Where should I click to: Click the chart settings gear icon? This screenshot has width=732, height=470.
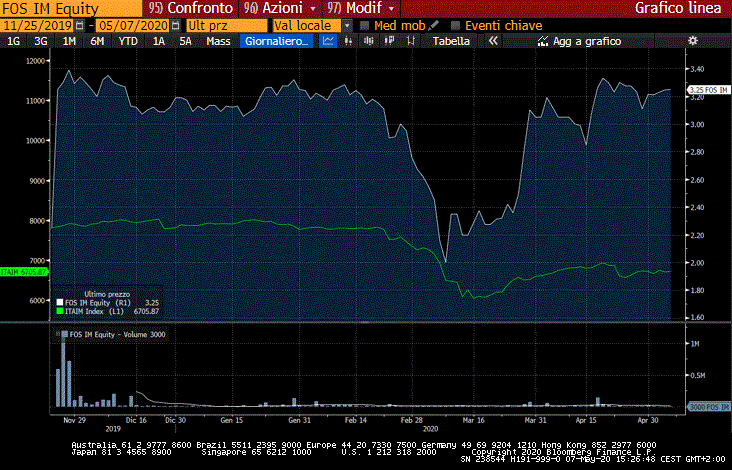(x=693, y=41)
